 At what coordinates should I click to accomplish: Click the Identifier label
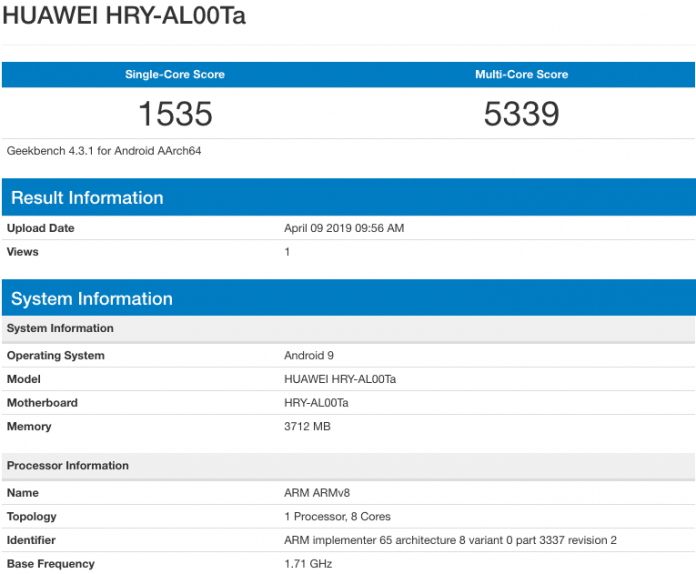coord(31,540)
